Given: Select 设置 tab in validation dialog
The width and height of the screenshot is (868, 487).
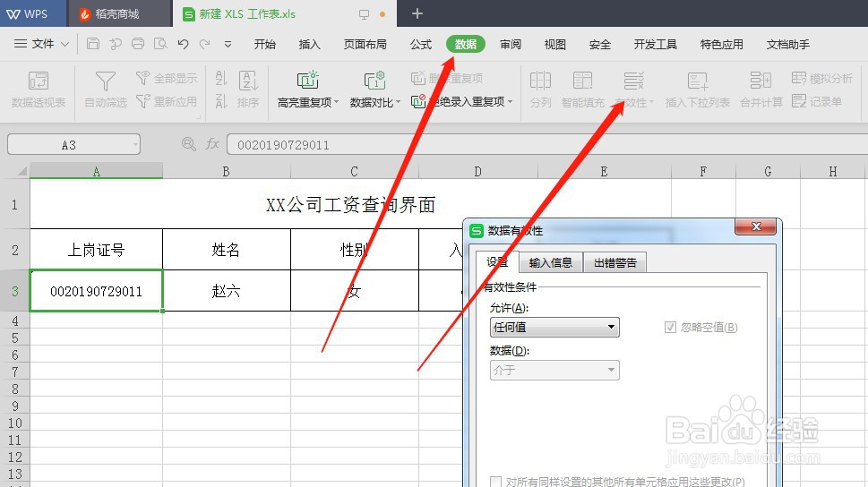Looking at the screenshot, I should pyautogui.click(x=496, y=261).
